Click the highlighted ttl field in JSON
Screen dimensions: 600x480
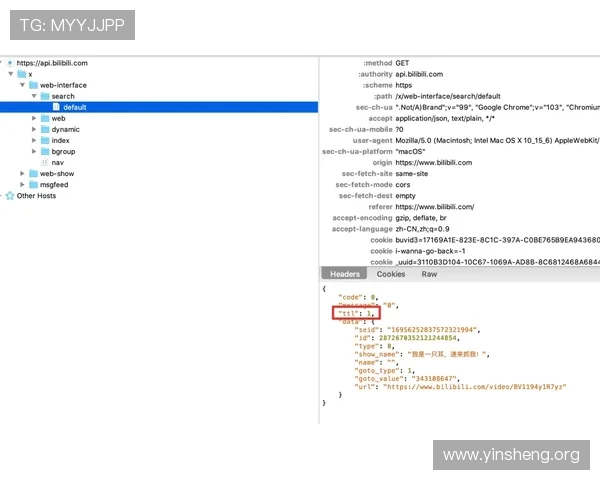(357, 313)
